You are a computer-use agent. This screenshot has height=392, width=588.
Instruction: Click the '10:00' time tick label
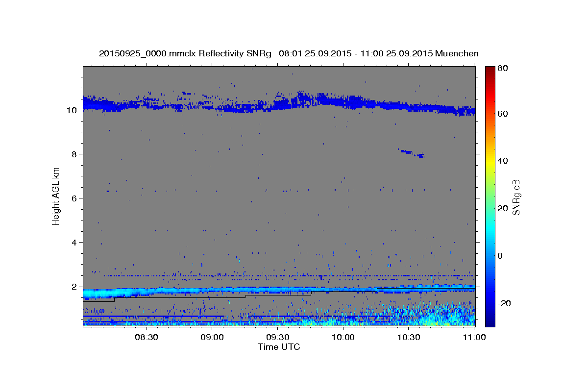343,338
